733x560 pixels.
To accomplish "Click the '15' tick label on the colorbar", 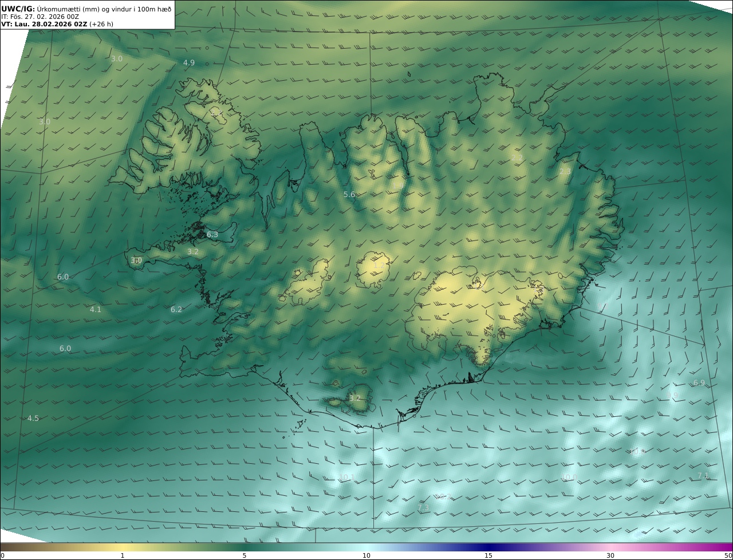I will pos(488,555).
